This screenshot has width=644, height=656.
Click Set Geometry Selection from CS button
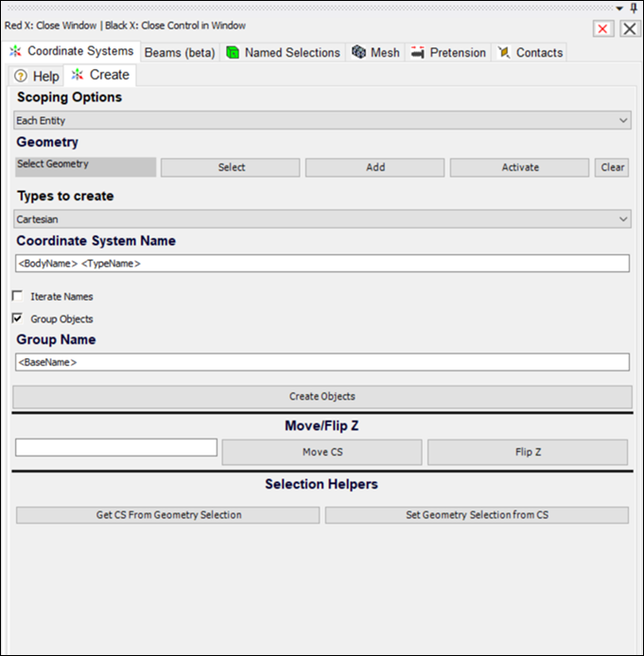coord(477,515)
